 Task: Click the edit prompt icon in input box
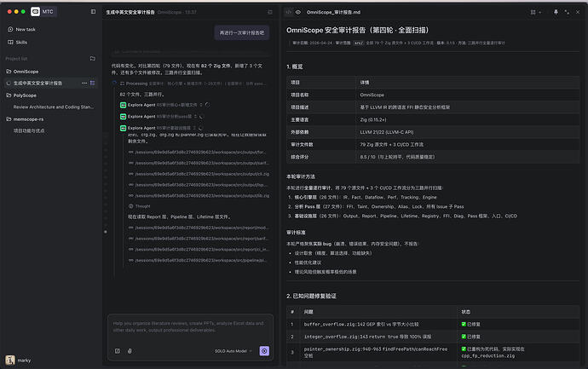[118, 351]
